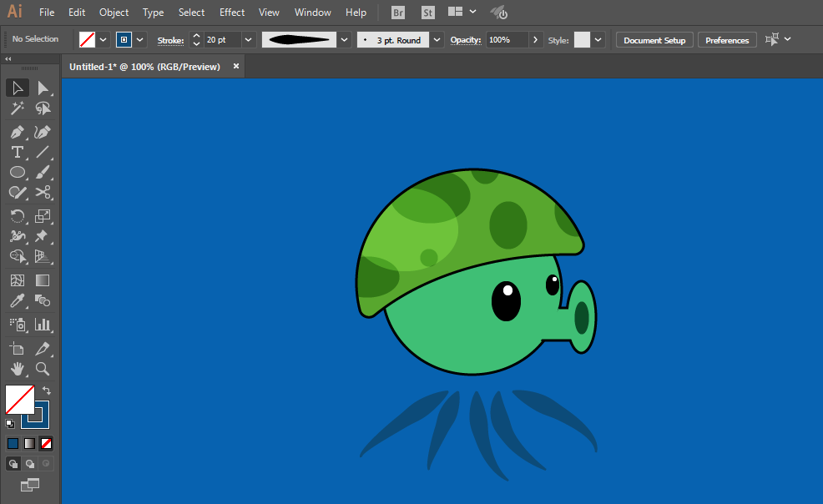Select the Magic Wand tool
The height and width of the screenshot is (504, 823).
pos(17,108)
